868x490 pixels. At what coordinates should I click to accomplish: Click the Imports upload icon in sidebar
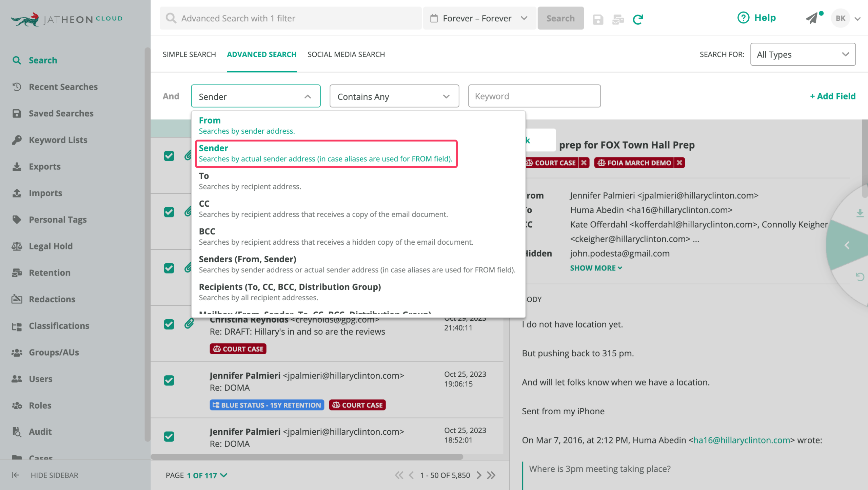[x=17, y=193]
